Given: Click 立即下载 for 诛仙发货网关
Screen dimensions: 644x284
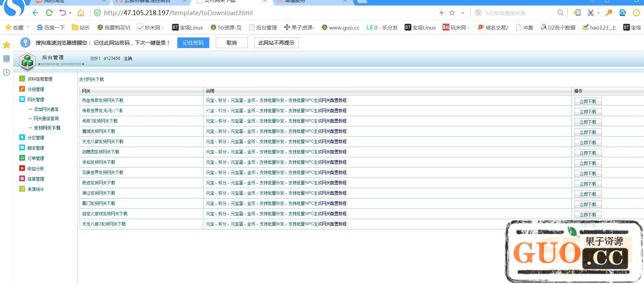Looking at the screenshot, I should 588,163.
